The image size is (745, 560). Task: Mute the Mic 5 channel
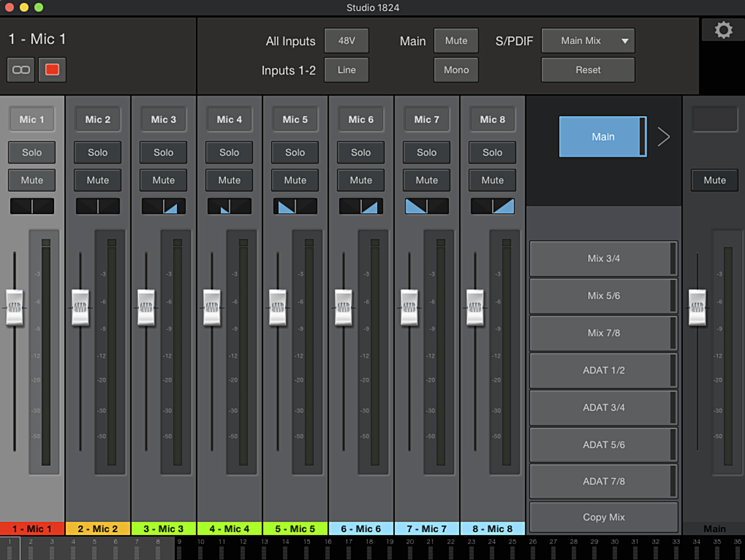click(295, 180)
